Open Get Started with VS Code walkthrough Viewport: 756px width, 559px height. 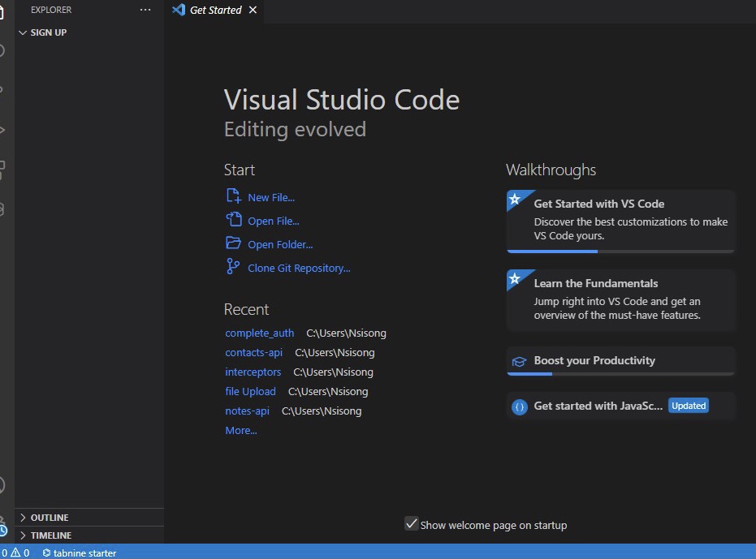tap(620, 221)
